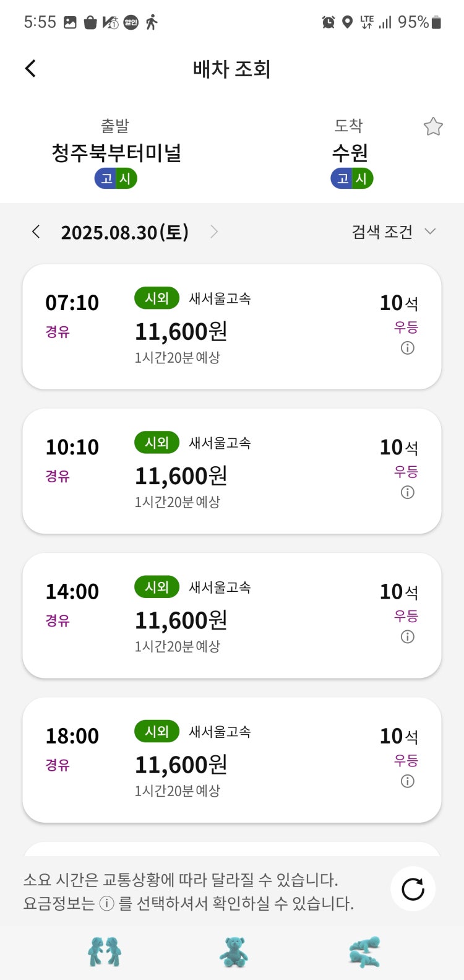This screenshot has height=980, width=464.
Task: Open fare info icon on 14:00 bus
Action: [408, 636]
